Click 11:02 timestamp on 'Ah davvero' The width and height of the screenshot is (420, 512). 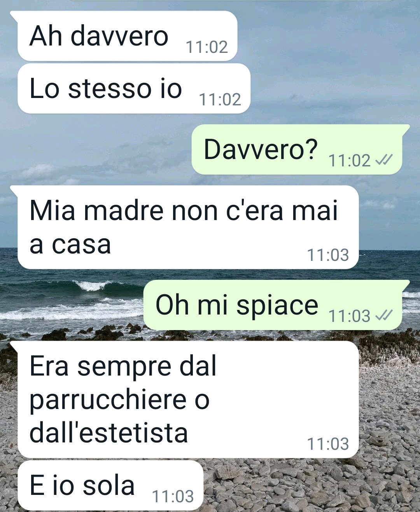207,47
